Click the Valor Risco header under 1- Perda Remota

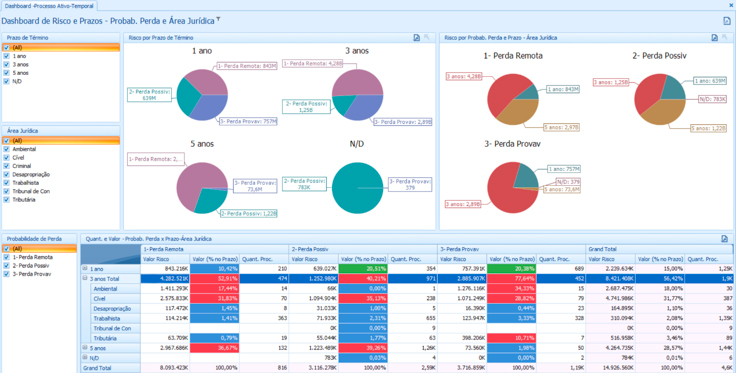[165, 259]
